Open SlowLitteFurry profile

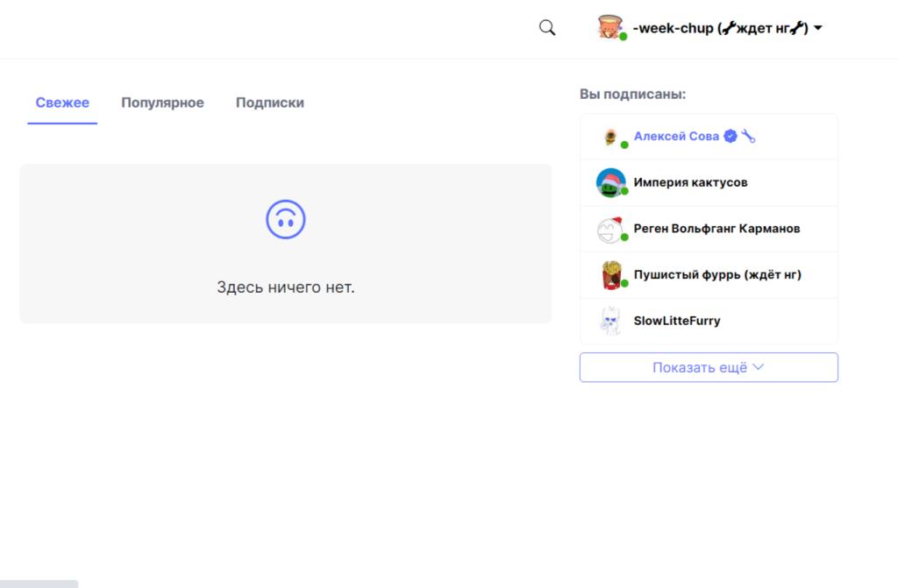[677, 321]
